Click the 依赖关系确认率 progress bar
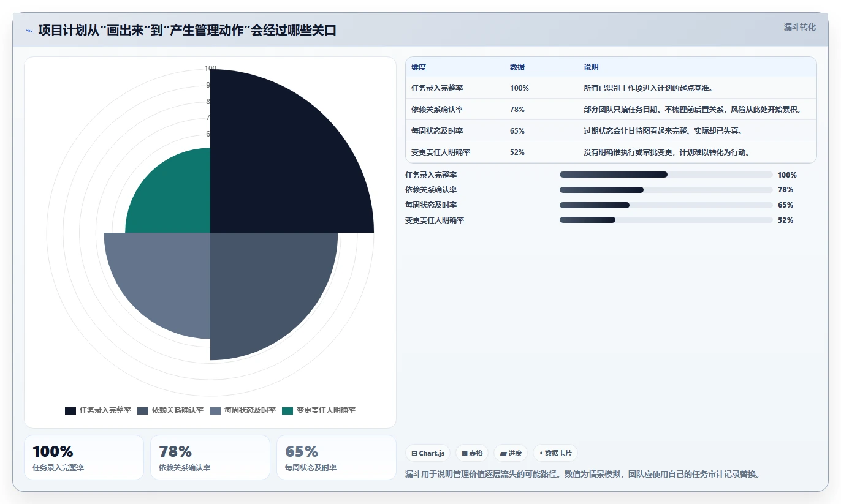 (x=666, y=190)
